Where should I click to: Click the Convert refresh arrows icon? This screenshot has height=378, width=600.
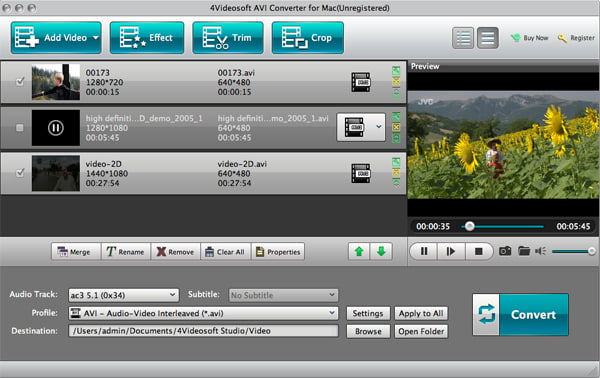(486, 314)
